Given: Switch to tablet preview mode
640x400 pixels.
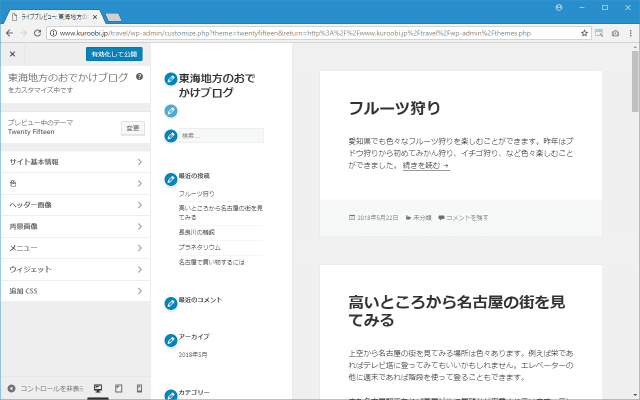Looking at the screenshot, I should click(x=118, y=388).
